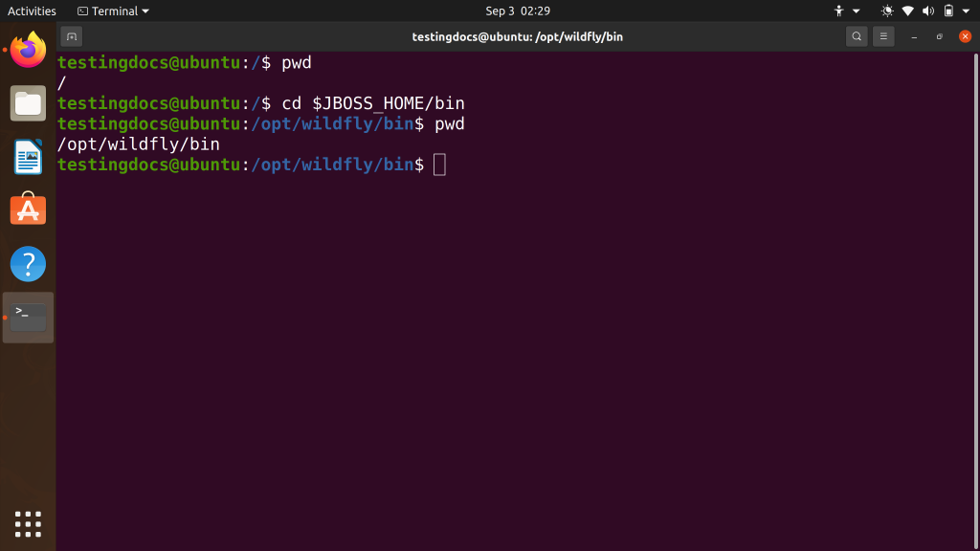The image size is (980, 551).
Task: Open the Help application from the dock
Action: click(x=28, y=264)
